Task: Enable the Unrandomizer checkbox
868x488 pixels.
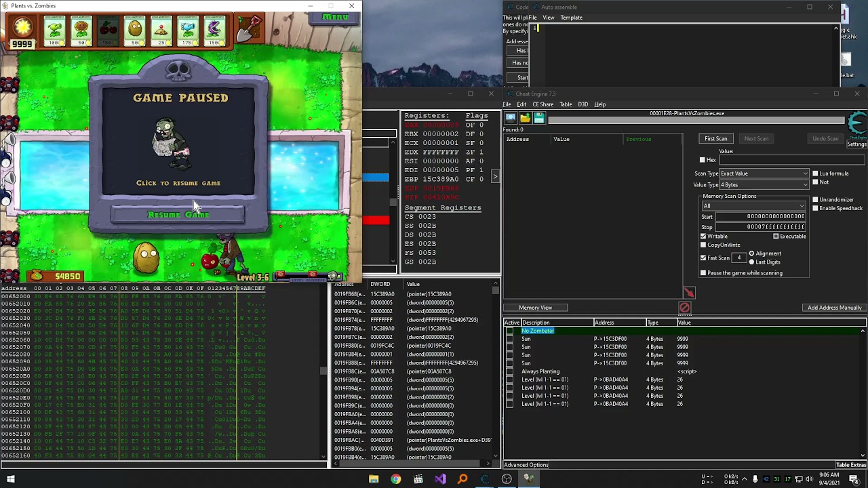Action: [x=815, y=200]
